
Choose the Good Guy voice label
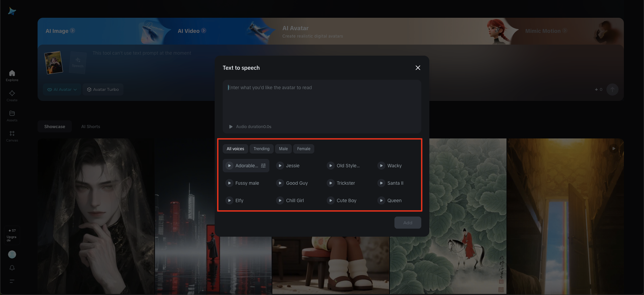(x=297, y=183)
